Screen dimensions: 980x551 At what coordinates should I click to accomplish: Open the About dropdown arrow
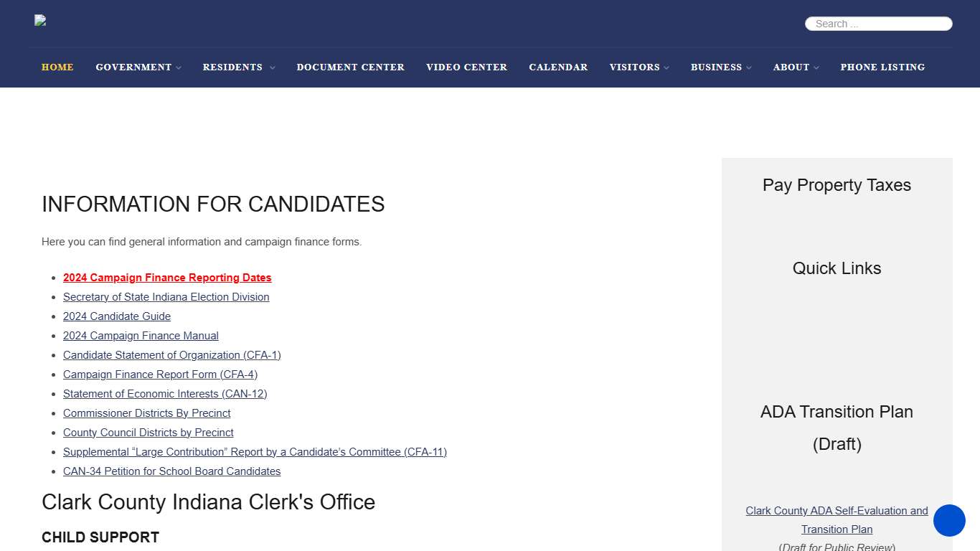point(816,68)
